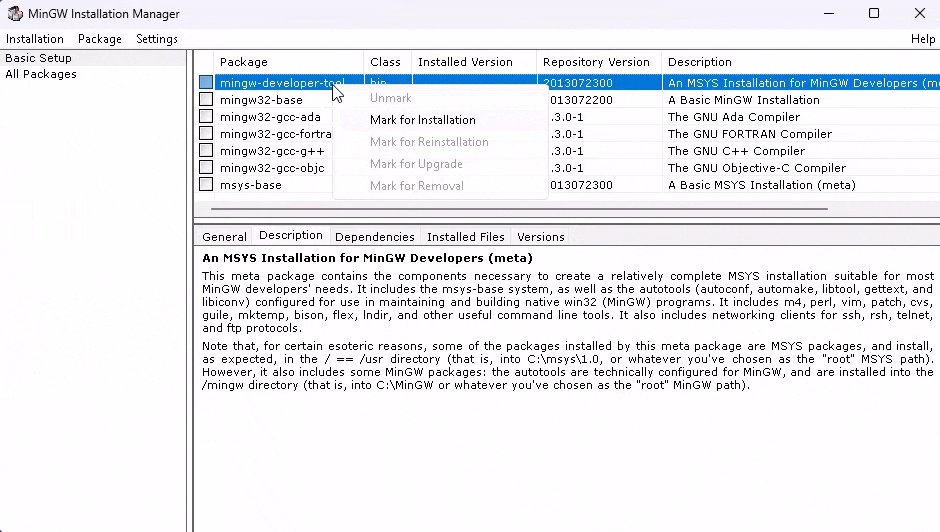
Task: Select the mingw32-gcc-objc package name
Action: pyautogui.click(x=272, y=168)
